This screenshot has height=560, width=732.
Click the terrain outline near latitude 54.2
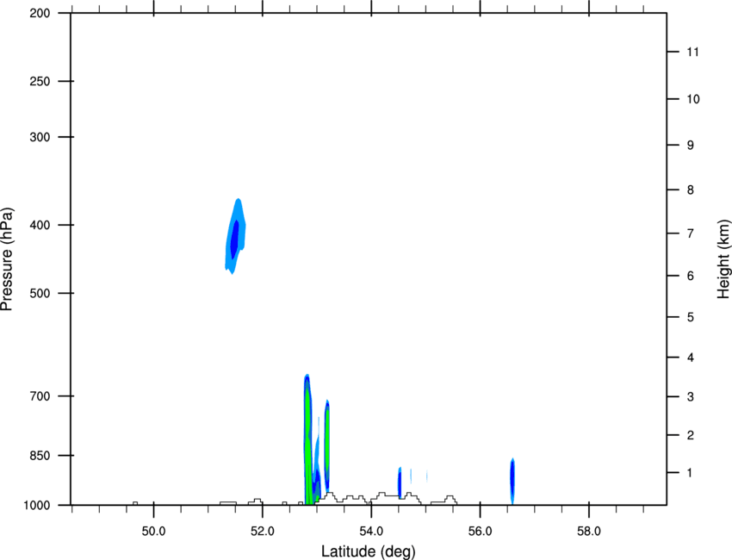(x=382, y=495)
